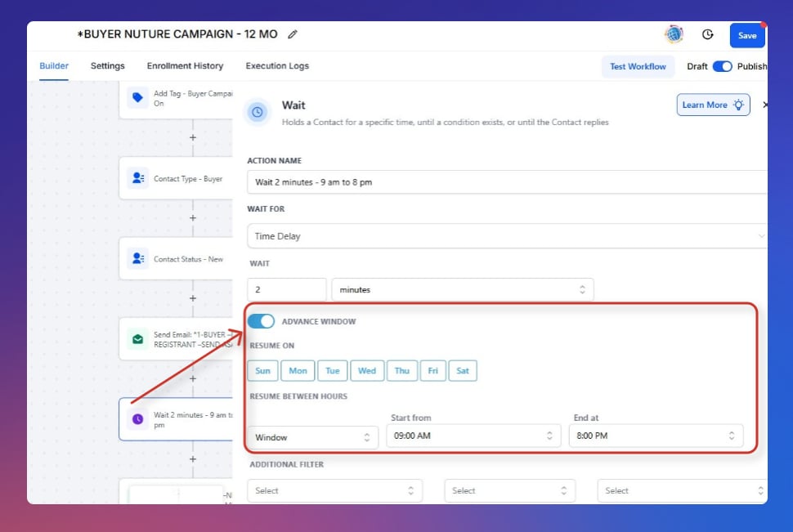Viewport: 793px width, 532px height.
Task: Open End at 8:00 PM dropdown
Action: pos(656,436)
